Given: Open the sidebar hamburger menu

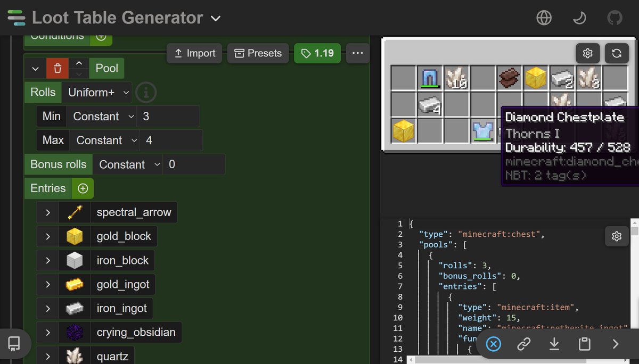Looking at the screenshot, I should click(16, 18).
